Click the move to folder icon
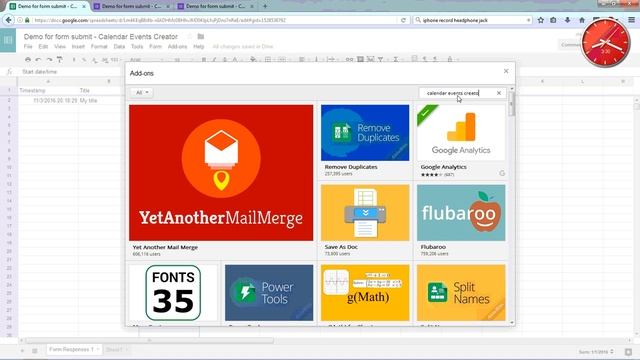The image size is (640, 360). [200, 36]
